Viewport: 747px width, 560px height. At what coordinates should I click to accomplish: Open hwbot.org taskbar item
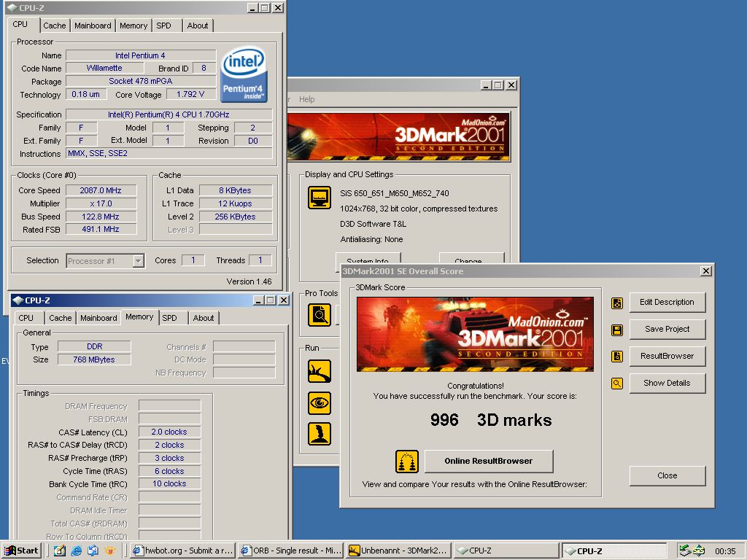(182, 551)
